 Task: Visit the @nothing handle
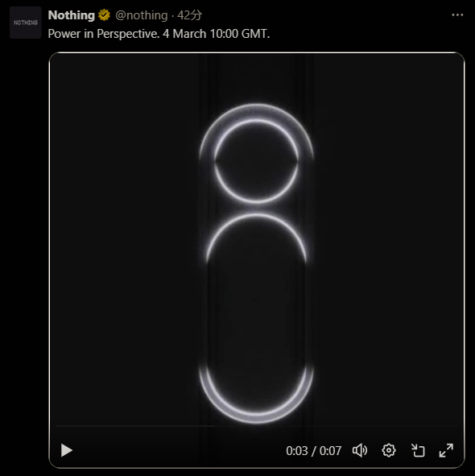tap(142, 15)
